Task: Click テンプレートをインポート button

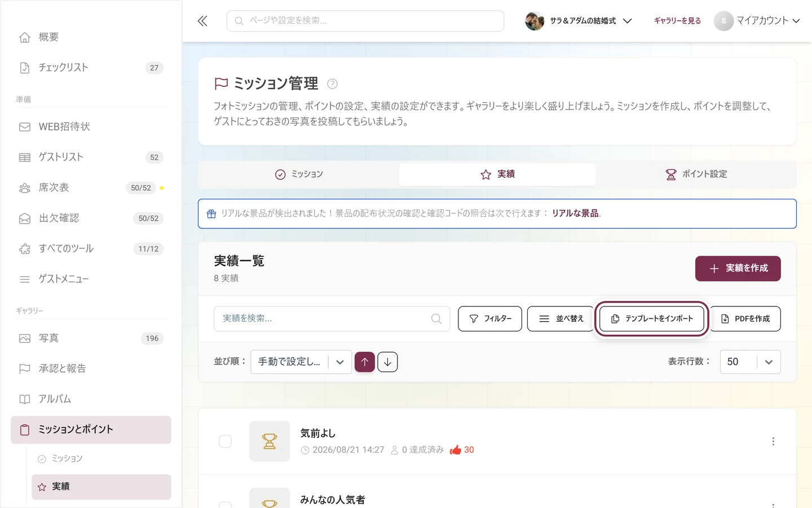Action: 652,319
